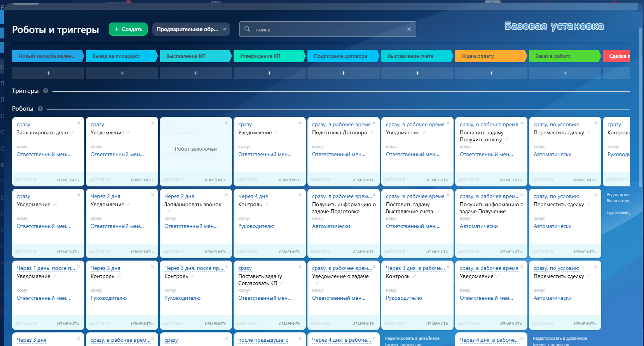Open Ответственный мен... recipient on Запланировать звонок card
This screenshot has width=644, height=346.
191,226
